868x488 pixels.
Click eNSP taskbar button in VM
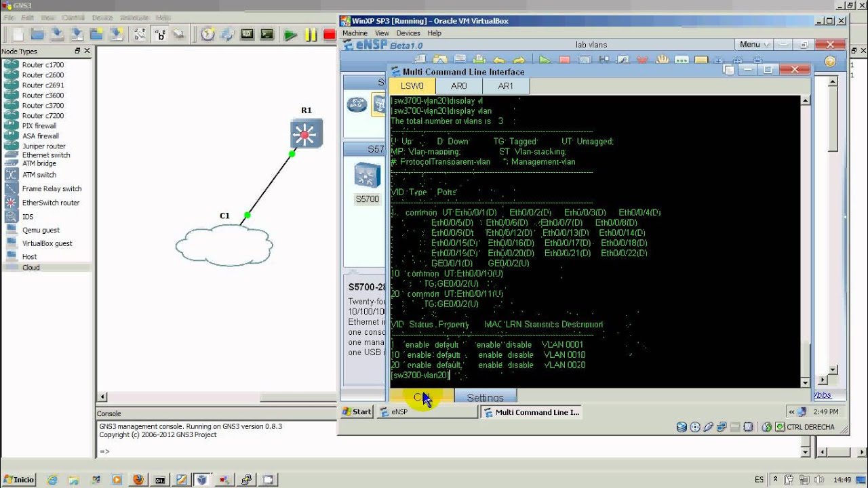pos(427,411)
